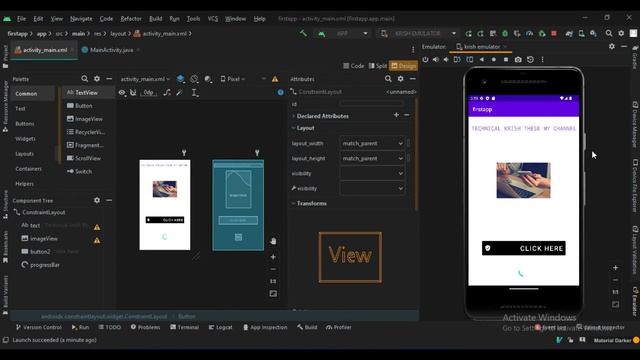Minimize the Palette panel
The image size is (640, 360).
point(109,79)
